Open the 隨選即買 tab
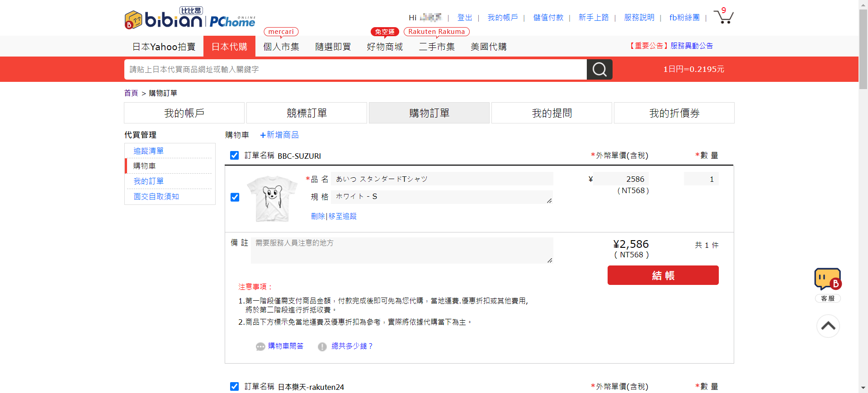 click(333, 47)
